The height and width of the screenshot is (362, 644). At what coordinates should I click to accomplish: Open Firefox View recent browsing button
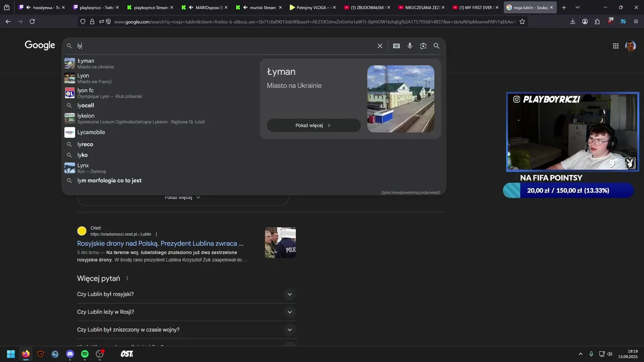[7, 8]
